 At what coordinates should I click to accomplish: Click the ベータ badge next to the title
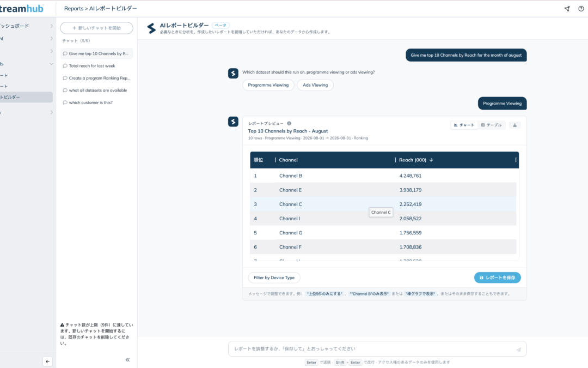(x=220, y=26)
